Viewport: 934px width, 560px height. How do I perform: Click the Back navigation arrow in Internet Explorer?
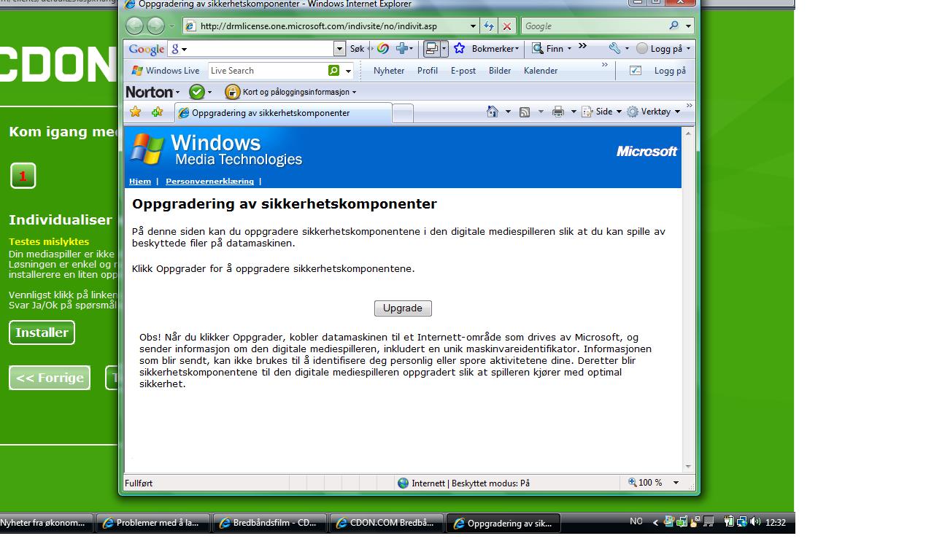[135, 26]
